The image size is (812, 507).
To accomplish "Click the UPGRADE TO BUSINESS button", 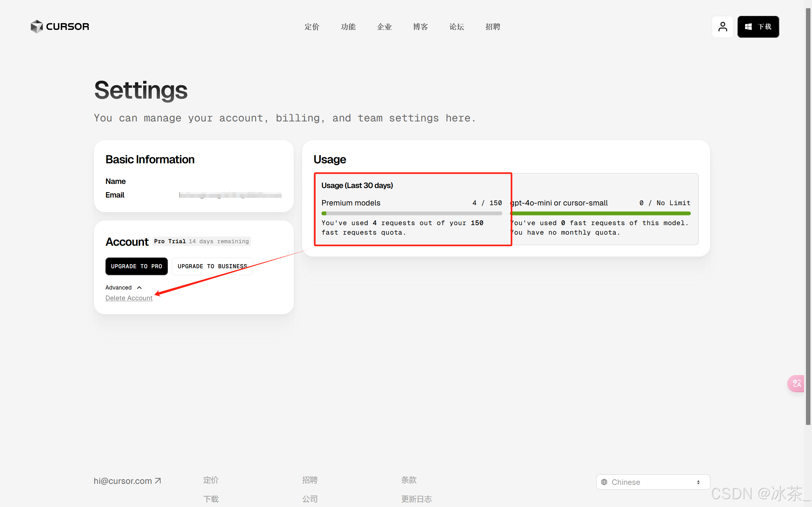I will (212, 266).
